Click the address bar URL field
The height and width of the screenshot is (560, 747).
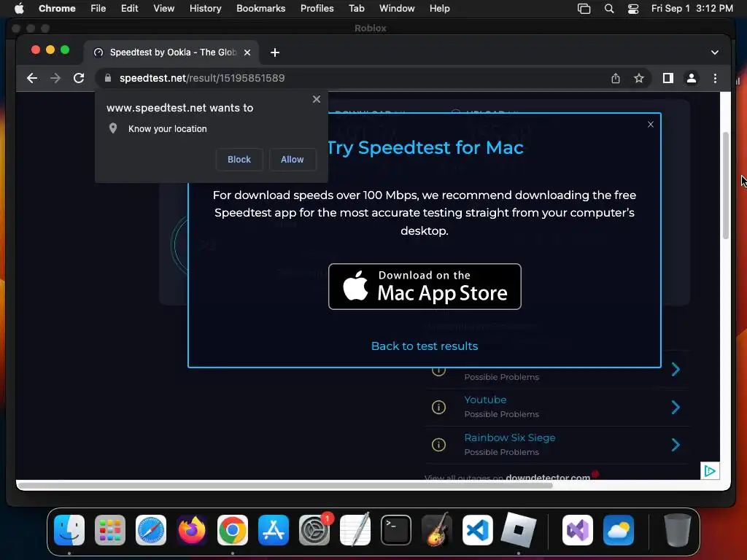pos(352,78)
